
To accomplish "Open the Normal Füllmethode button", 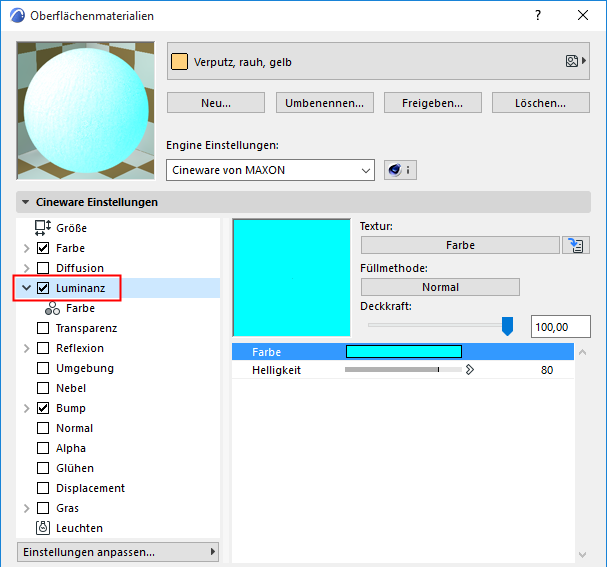I will pos(440,287).
